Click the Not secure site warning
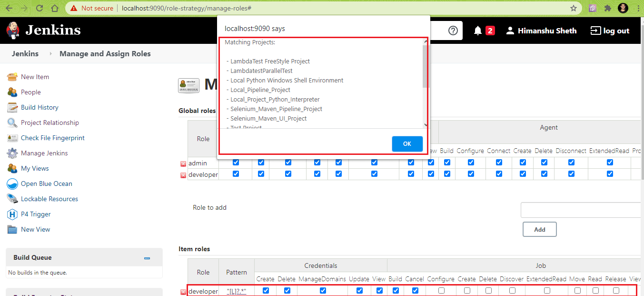Image resolution: width=644 pixels, height=296 pixels. point(92,8)
